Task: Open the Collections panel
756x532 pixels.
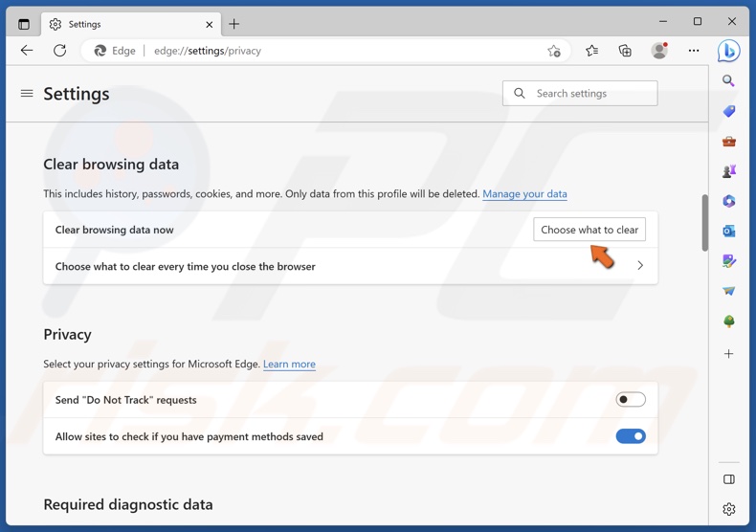Action: [625, 51]
